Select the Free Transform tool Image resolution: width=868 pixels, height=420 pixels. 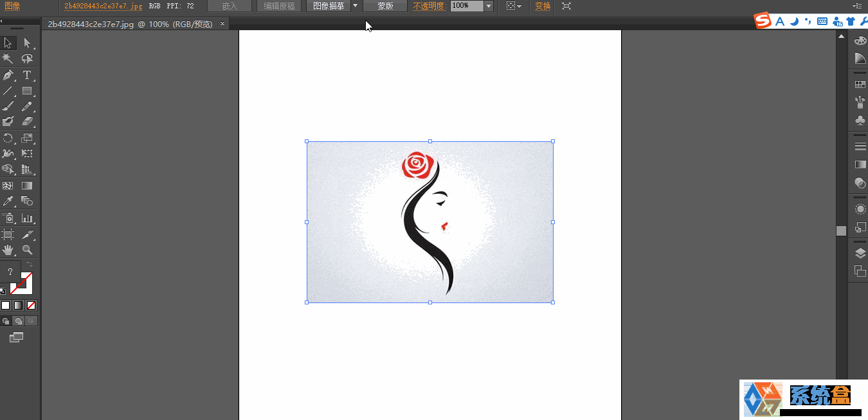pos(27,153)
